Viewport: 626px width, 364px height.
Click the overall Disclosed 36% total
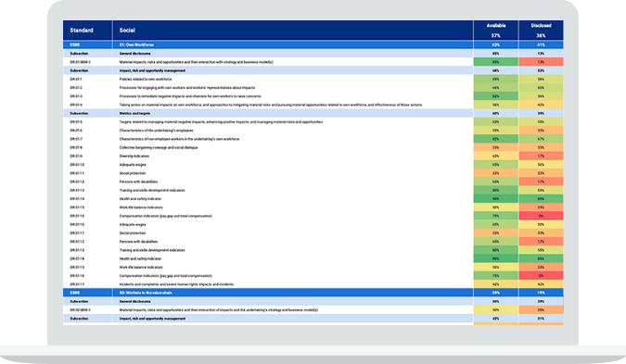point(541,35)
